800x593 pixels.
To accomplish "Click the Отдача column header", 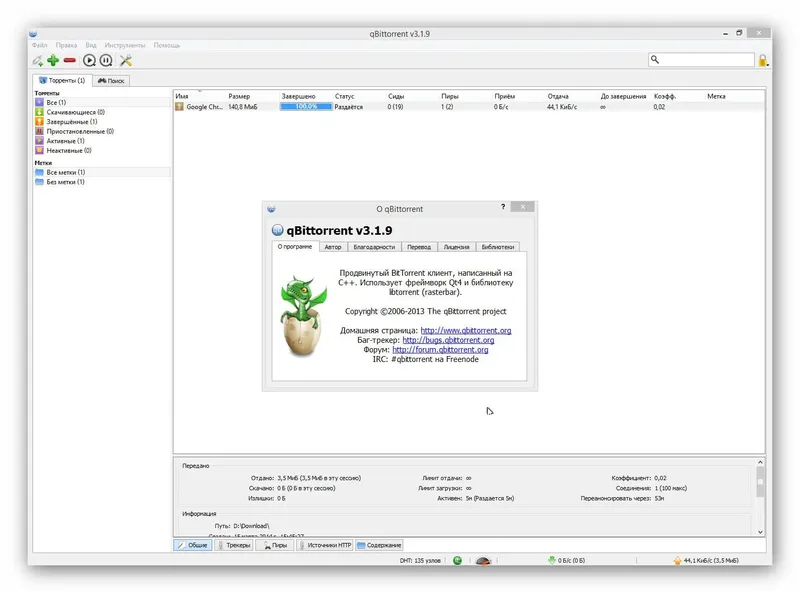I will click(571, 96).
